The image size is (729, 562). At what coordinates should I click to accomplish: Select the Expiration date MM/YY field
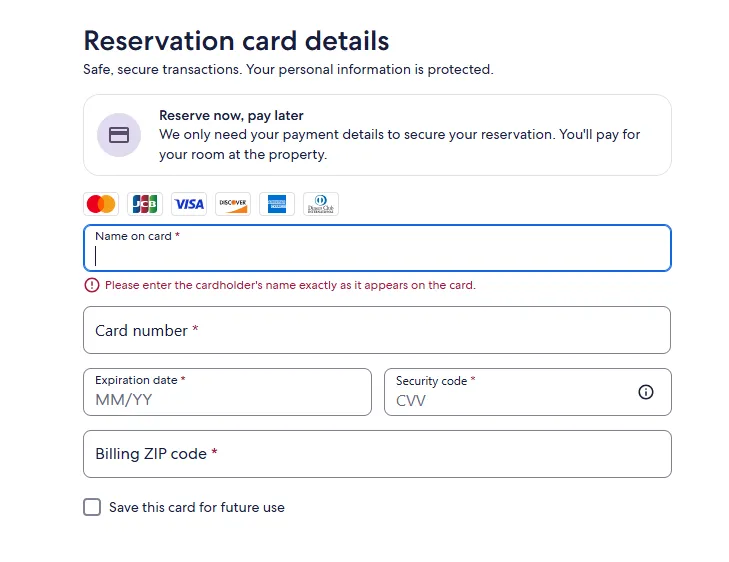(227, 399)
